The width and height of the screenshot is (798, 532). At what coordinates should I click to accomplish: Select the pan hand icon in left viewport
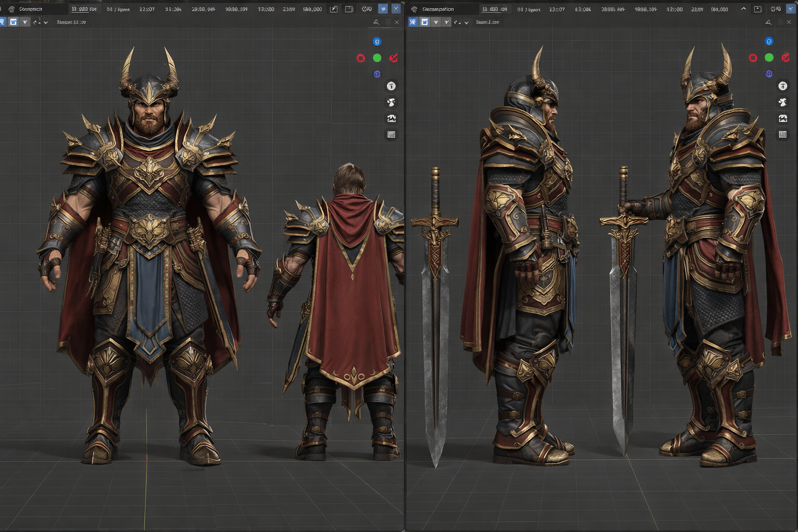391,102
